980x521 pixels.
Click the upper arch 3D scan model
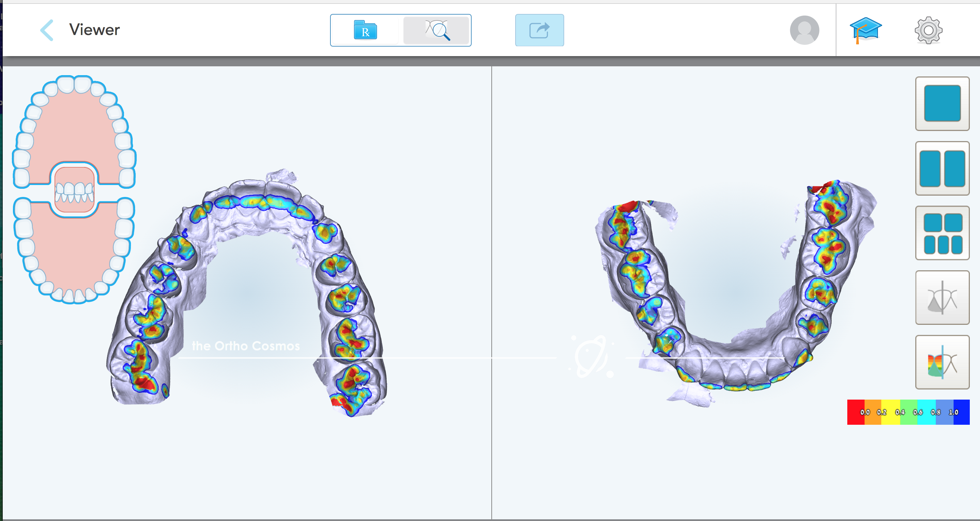point(246,293)
